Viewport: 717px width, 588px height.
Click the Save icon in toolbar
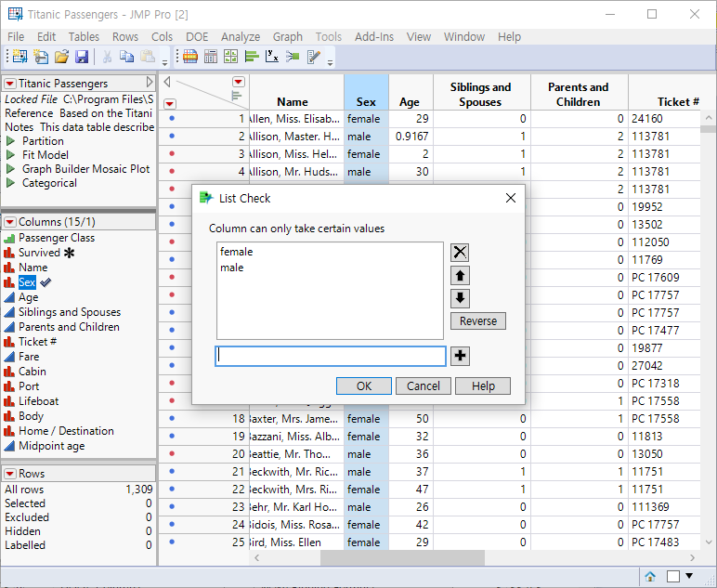pyautogui.click(x=82, y=57)
